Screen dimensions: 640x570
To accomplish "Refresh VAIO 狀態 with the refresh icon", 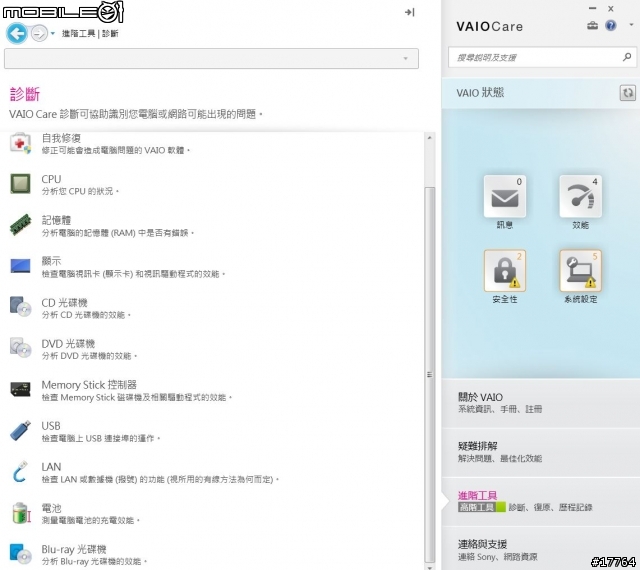I will click(627, 93).
